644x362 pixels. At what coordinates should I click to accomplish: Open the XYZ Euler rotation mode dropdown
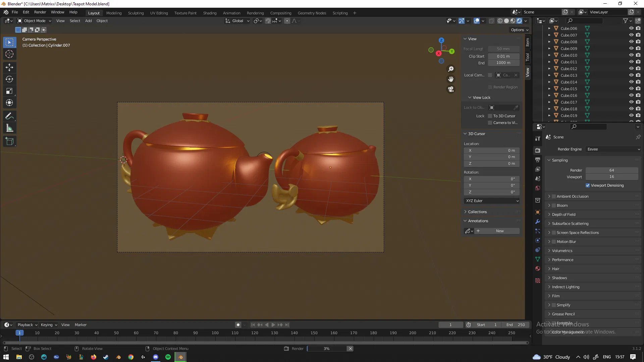491,200
